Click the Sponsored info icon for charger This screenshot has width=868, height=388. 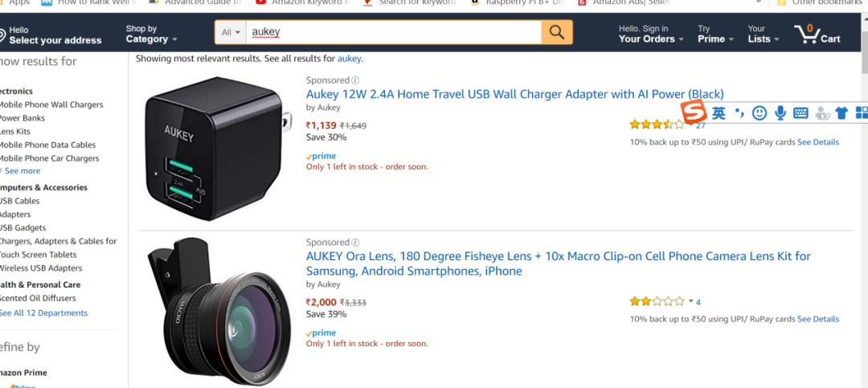pos(355,80)
